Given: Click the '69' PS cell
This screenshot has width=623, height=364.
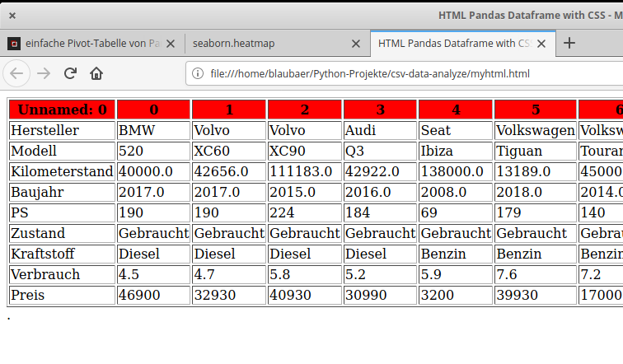Looking at the screenshot, I should pyautogui.click(x=456, y=212).
